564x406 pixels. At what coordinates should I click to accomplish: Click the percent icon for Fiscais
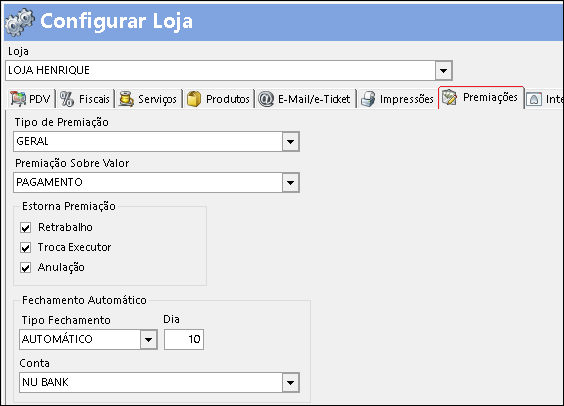(x=67, y=99)
